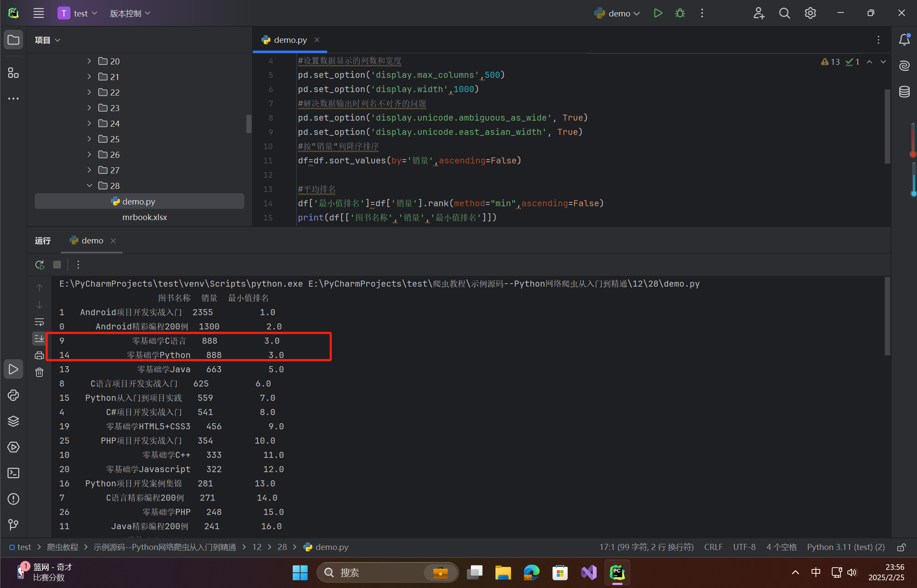Open IDE settings gear
This screenshot has width=917, height=588.
click(810, 13)
